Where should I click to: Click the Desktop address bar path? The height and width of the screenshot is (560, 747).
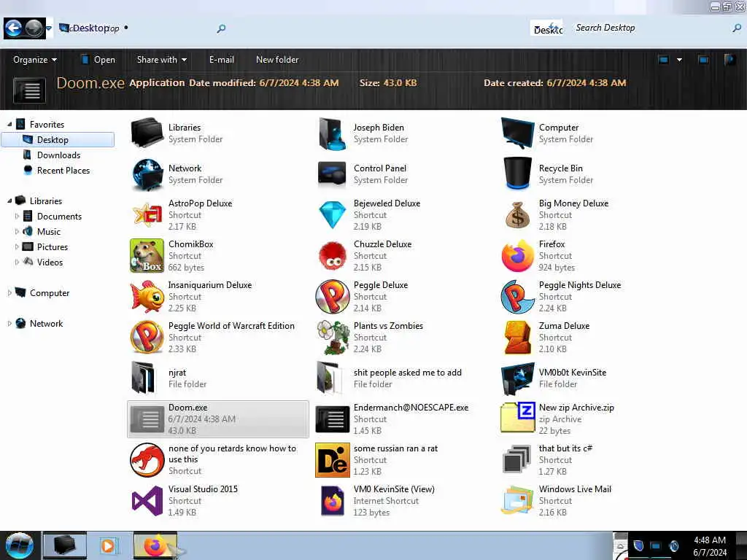[x=93, y=28]
